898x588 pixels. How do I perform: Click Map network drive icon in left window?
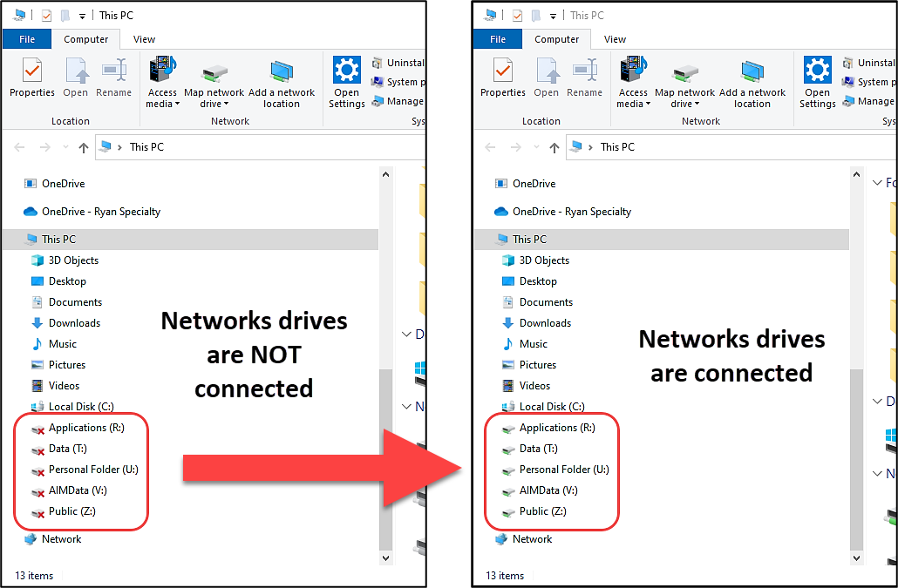coord(214,72)
